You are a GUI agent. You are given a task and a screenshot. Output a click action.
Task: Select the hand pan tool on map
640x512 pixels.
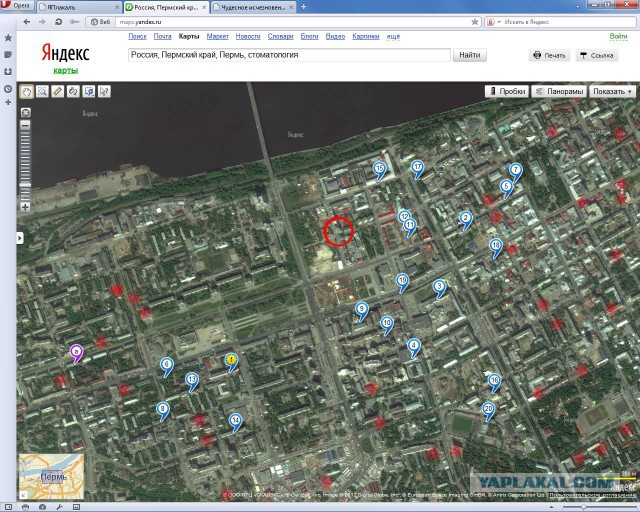point(27,91)
